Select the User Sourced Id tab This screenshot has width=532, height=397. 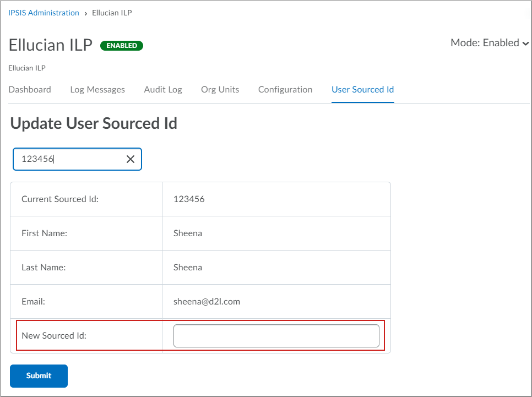tap(363, 90)
